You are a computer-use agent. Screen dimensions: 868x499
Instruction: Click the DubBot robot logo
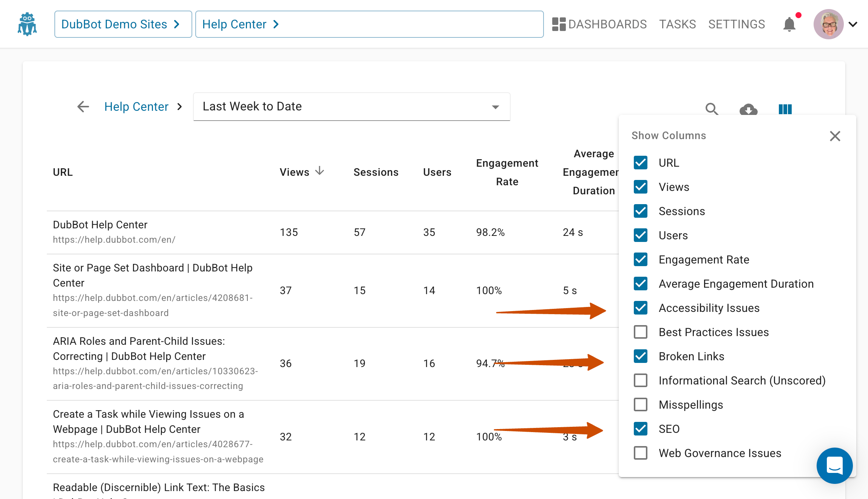click(x=27, y=23)
